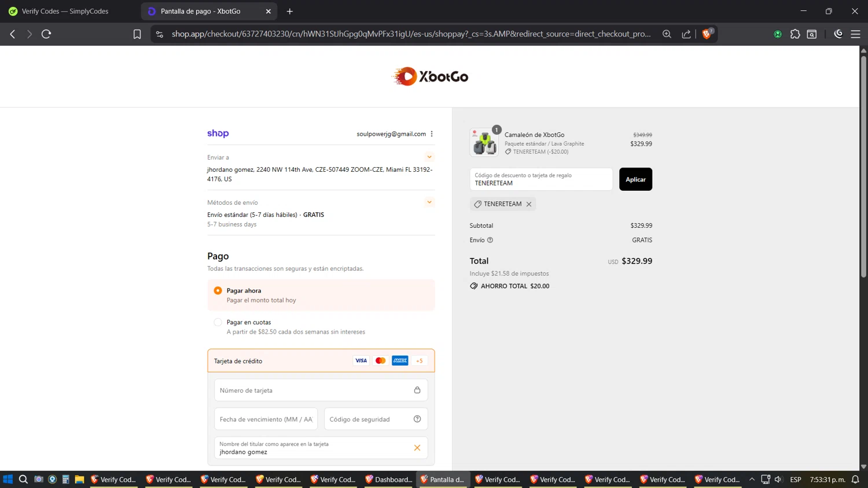Open File Explorer from taskbar
Screen dimensions: 868x488
point(79,479)
